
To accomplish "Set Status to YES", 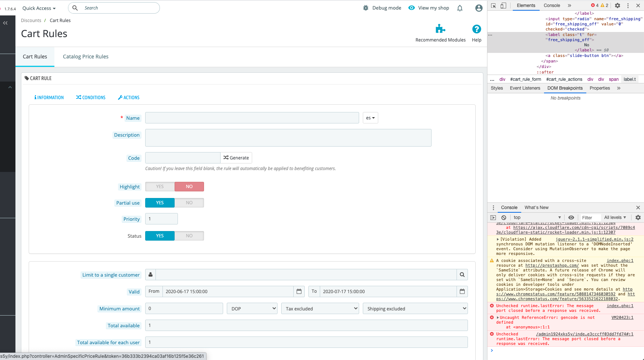I will (x=160, y=236).
